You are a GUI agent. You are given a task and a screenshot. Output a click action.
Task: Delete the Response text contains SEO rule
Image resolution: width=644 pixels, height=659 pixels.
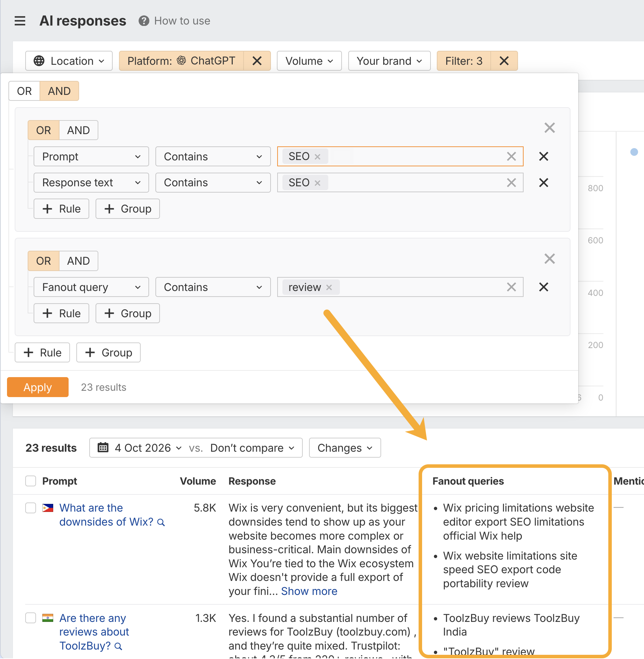pos(544,182)
